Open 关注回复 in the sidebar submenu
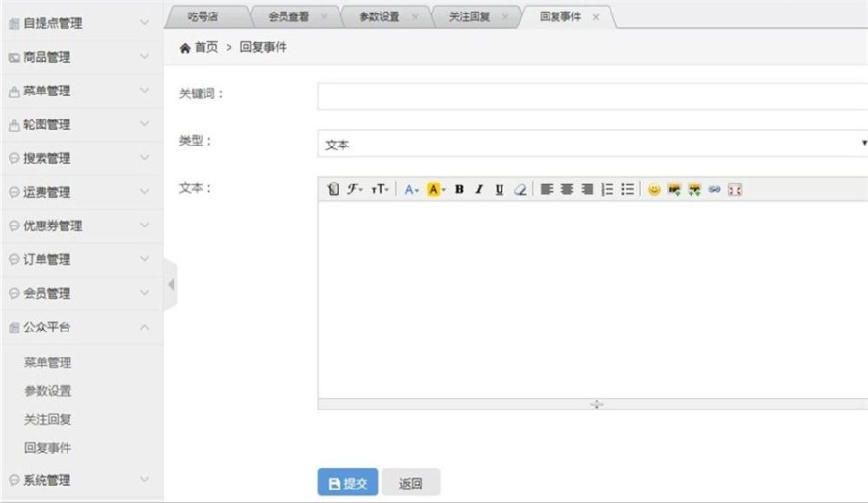 click(48, 420)
